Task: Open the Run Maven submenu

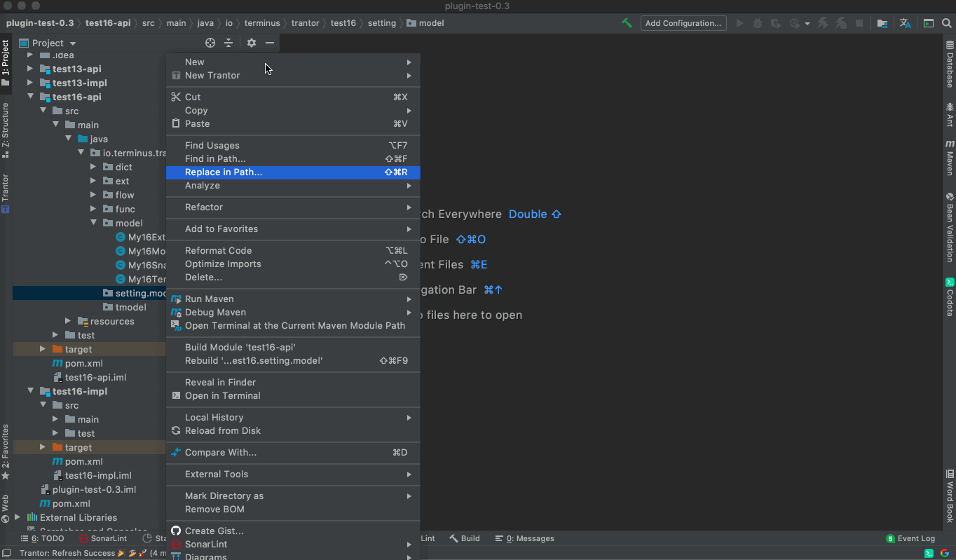Action: [x=293, y=299]
